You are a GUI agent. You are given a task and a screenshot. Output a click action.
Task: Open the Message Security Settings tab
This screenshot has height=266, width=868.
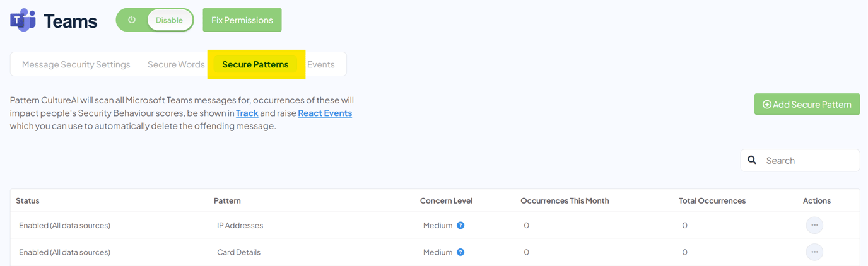76,64
